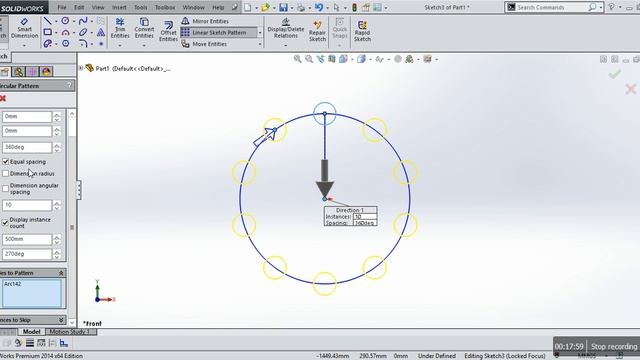Select the Arc sketch tool
640x360 pixels.
(65, 32)
